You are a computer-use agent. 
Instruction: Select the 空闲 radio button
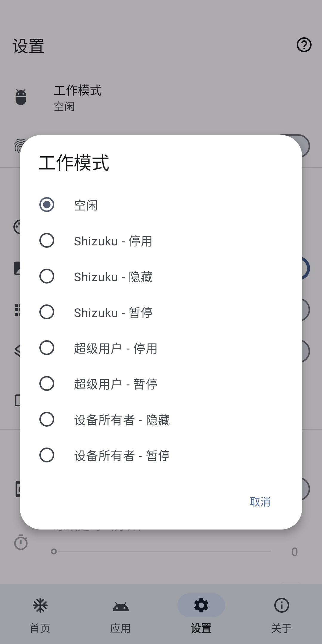[47, 205]
